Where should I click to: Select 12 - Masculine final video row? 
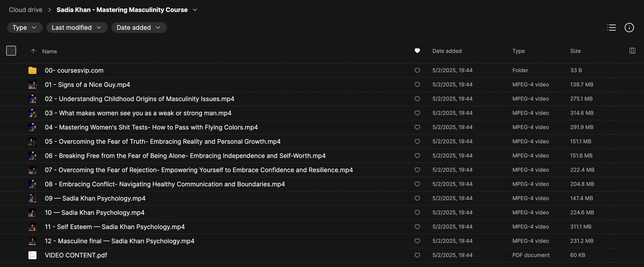pyautogui.click(x=120, y=241)
